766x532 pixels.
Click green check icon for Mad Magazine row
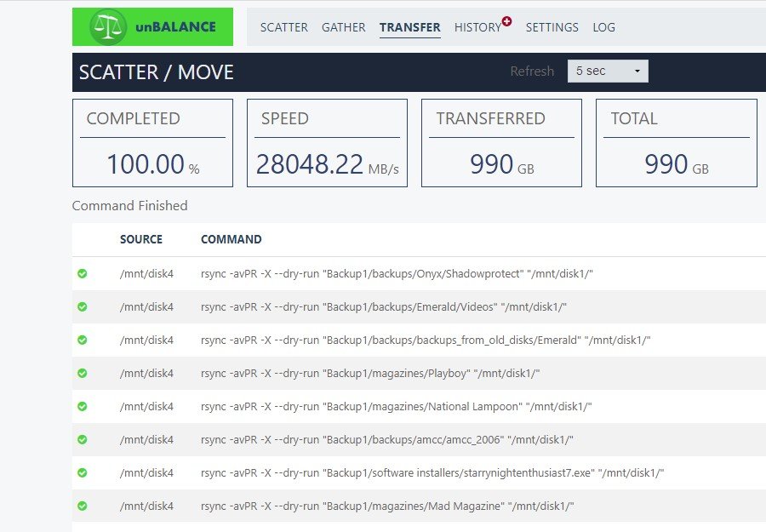83,506
